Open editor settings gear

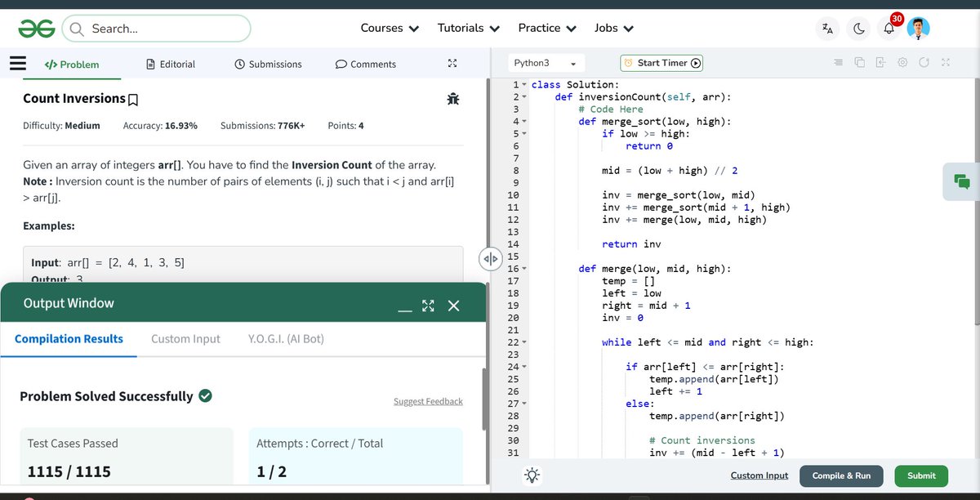tap(902, 63)
